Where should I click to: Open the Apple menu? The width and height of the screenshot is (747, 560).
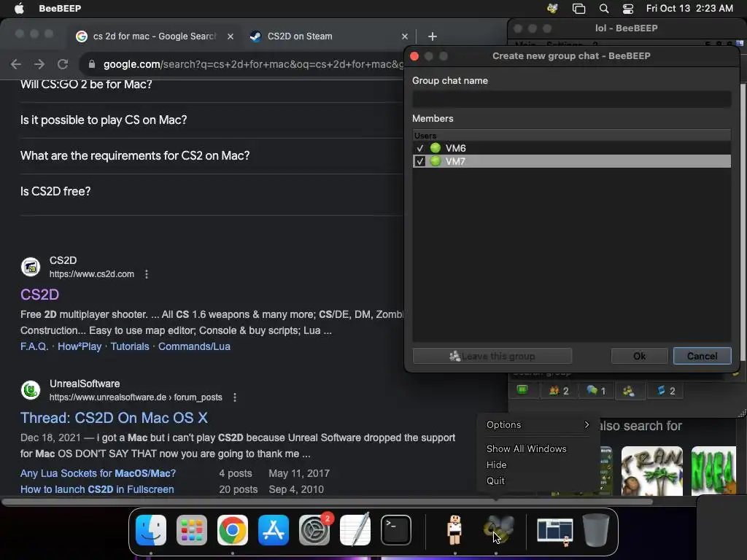pos(19,8)
